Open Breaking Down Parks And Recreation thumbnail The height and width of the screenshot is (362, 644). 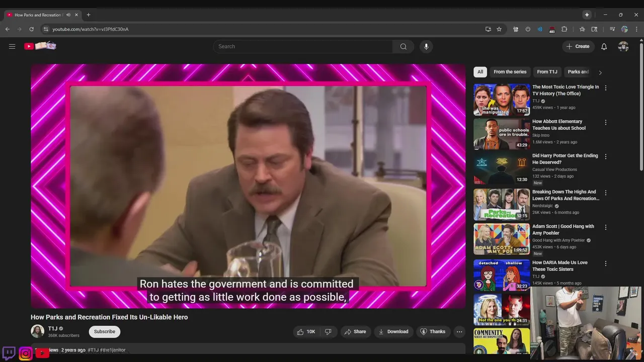(x=502, y=205)
